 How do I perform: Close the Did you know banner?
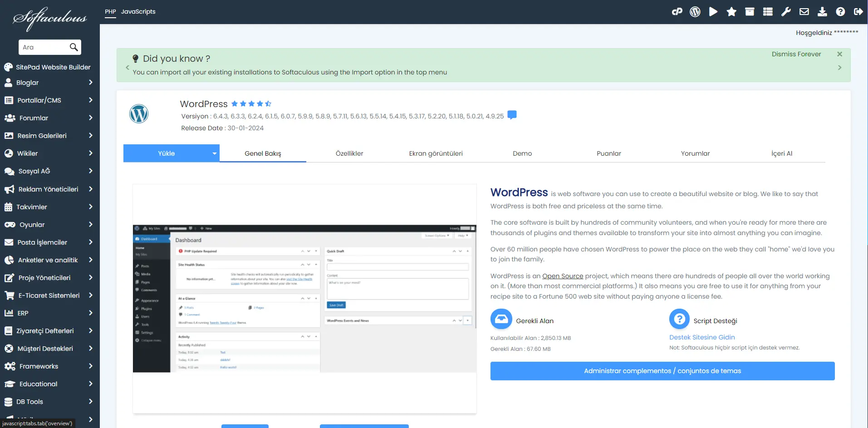(839, 54)
